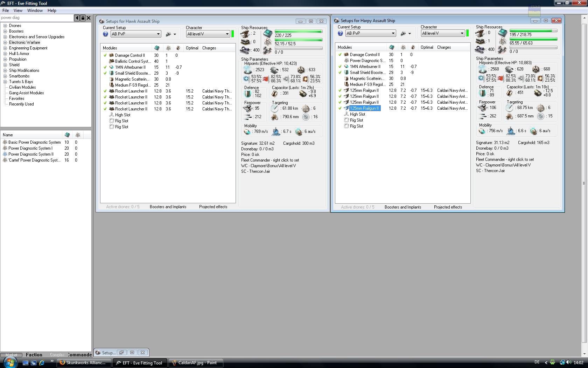This screenshot has height=368, width=588.
Task: Click the CPU chip icon in Hawk Ship Resources
Action: (268, 34)
